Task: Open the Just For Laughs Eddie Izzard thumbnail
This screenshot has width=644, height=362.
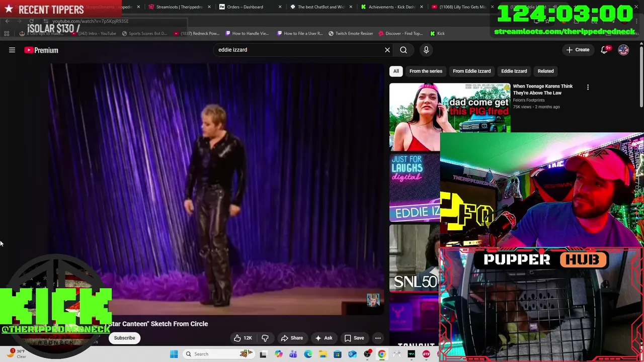Action: 415,187
